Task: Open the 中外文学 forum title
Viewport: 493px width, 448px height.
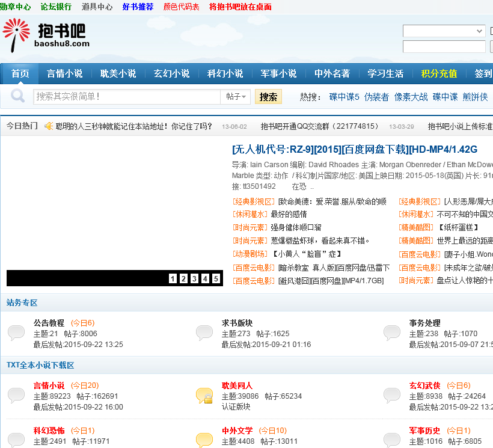Action: click(237, 431)
